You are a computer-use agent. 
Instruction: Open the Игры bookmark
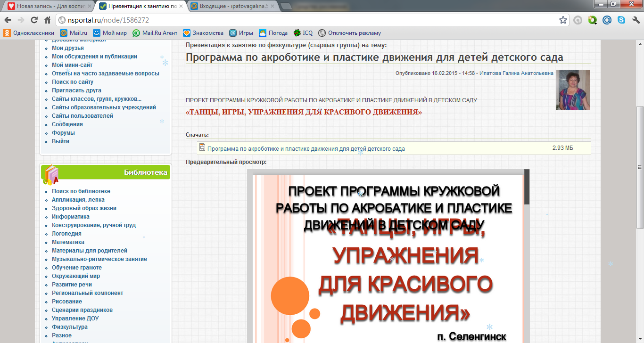pos(241,33)
